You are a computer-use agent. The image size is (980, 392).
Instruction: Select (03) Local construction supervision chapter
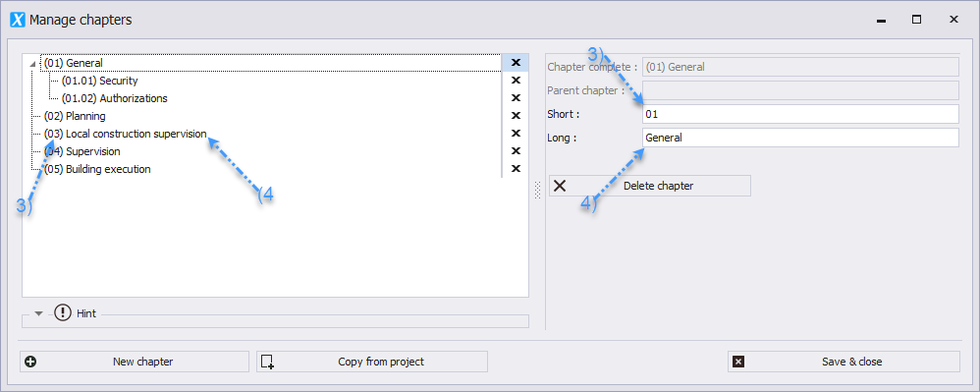[x=125, y=134]
